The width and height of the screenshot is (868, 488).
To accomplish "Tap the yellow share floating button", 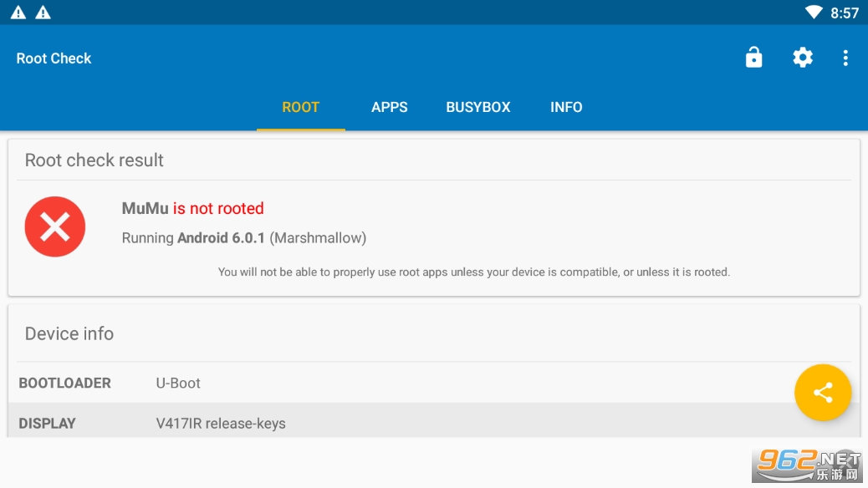I will [x=822, y=392].
